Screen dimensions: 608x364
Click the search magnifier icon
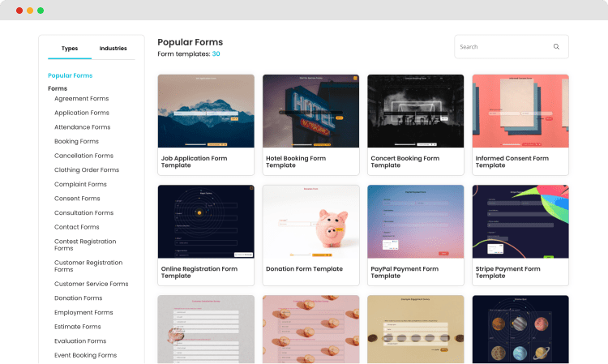[x=556, y=47]
